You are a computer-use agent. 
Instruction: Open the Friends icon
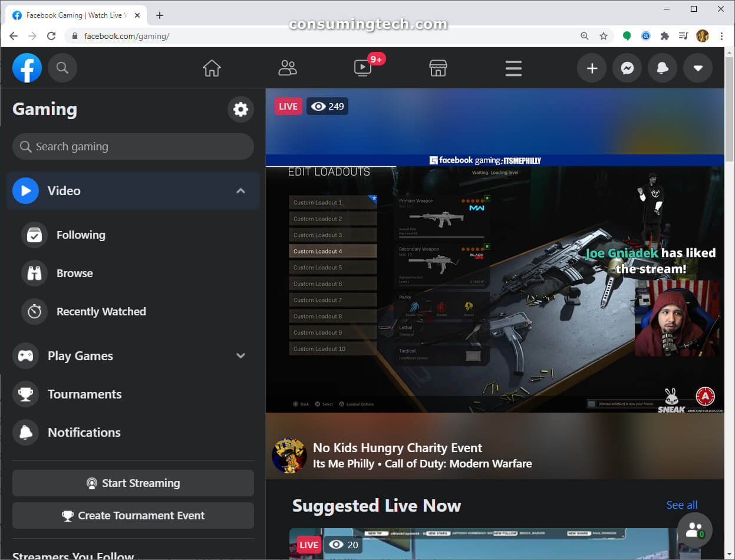pos(288,68)
